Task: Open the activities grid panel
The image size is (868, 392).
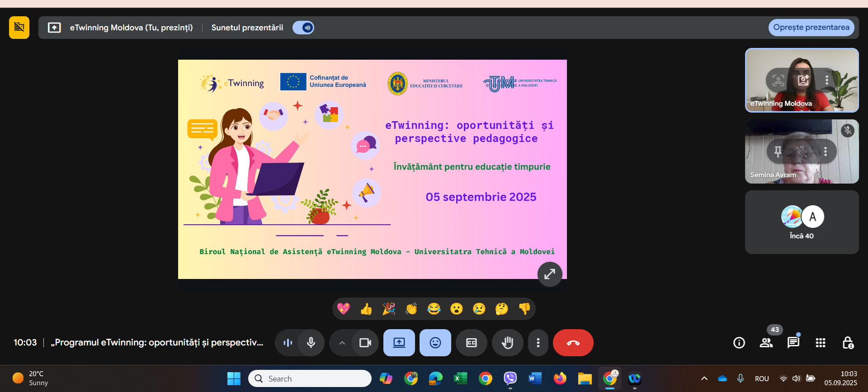Action: point(821,343)
